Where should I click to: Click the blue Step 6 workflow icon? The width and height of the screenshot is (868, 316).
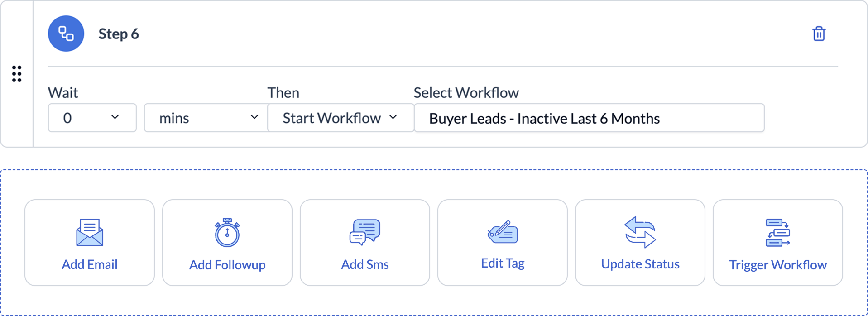coord(66,34)
